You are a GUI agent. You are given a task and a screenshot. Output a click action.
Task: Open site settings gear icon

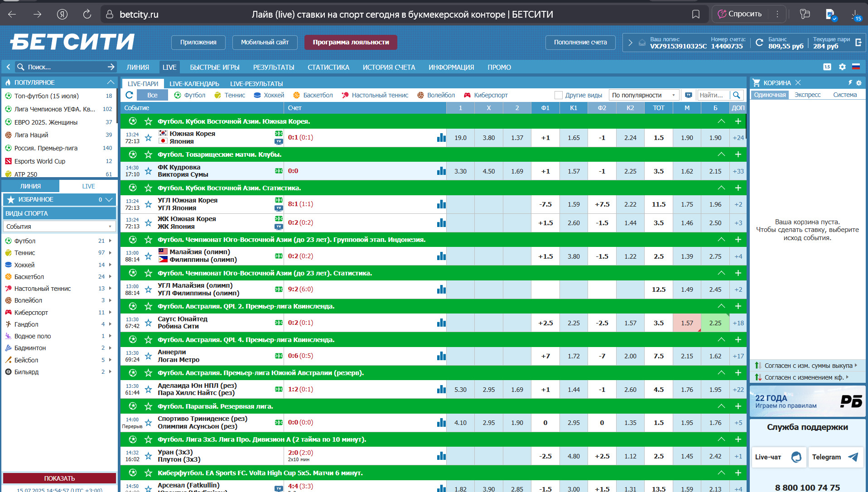842,67
